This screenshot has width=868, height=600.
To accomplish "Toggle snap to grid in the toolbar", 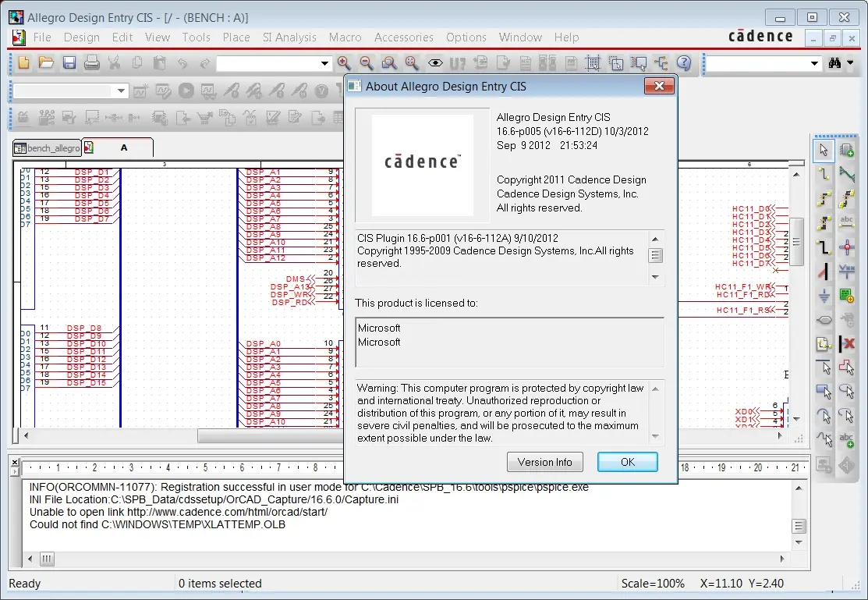I will pos(593,63).
